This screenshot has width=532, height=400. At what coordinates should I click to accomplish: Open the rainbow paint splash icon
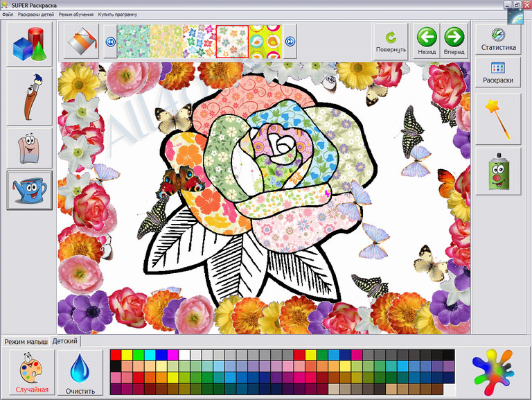[x=493, y=372]
